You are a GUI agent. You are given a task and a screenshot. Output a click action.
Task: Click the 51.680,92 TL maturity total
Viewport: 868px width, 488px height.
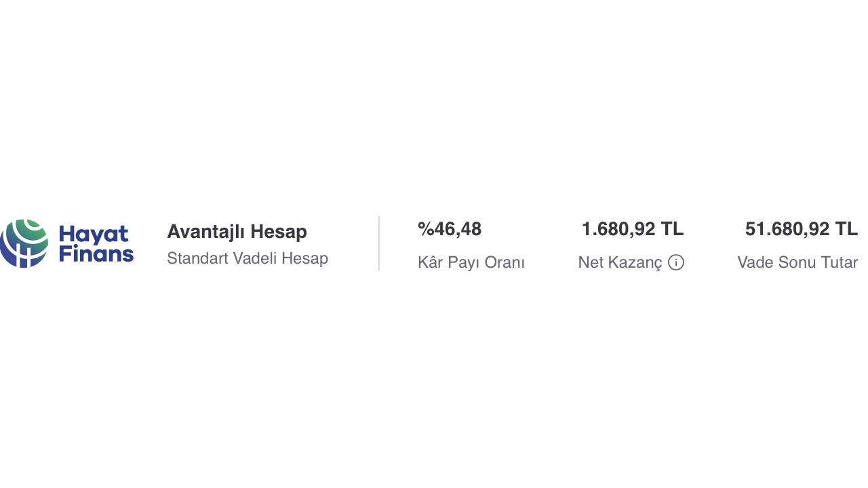(802, 229)
